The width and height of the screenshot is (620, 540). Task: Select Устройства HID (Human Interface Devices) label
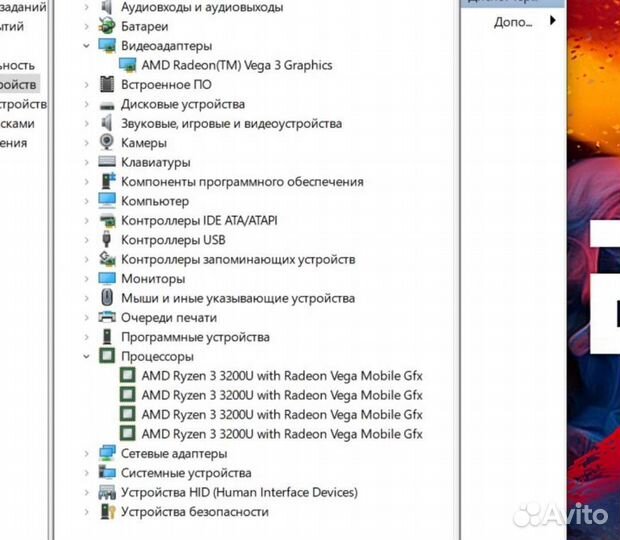240,492
